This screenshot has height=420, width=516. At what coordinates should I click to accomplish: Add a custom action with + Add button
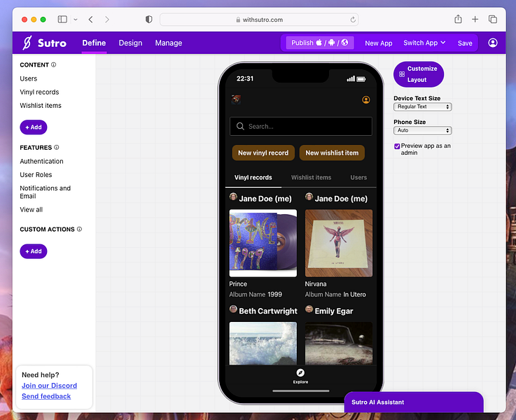[34, 251]
